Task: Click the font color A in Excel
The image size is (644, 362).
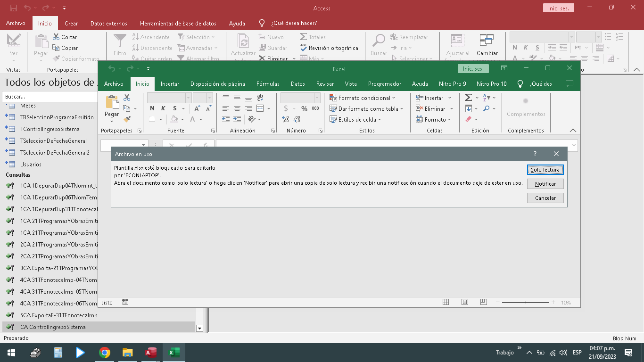Action: (x=192, y=119)
